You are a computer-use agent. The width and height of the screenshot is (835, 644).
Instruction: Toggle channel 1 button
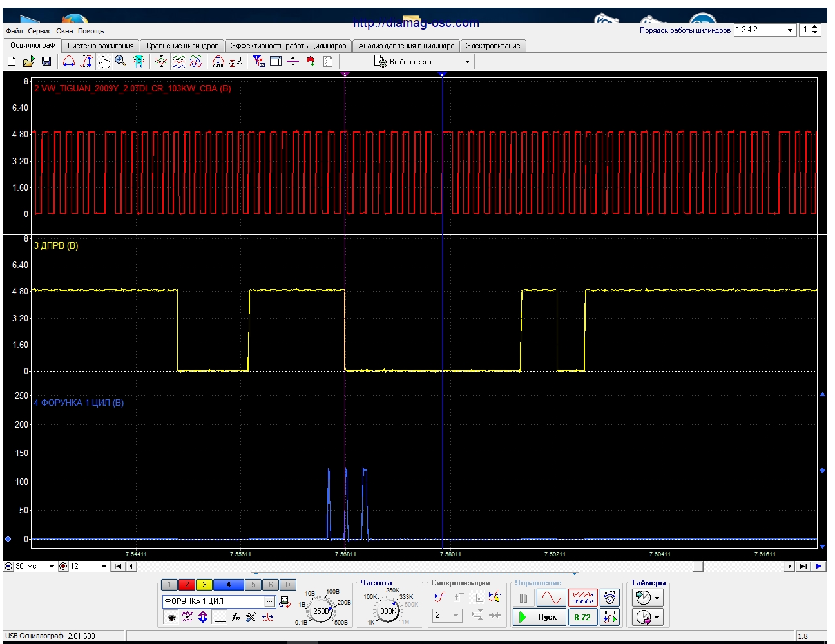(x=169, y=585)
